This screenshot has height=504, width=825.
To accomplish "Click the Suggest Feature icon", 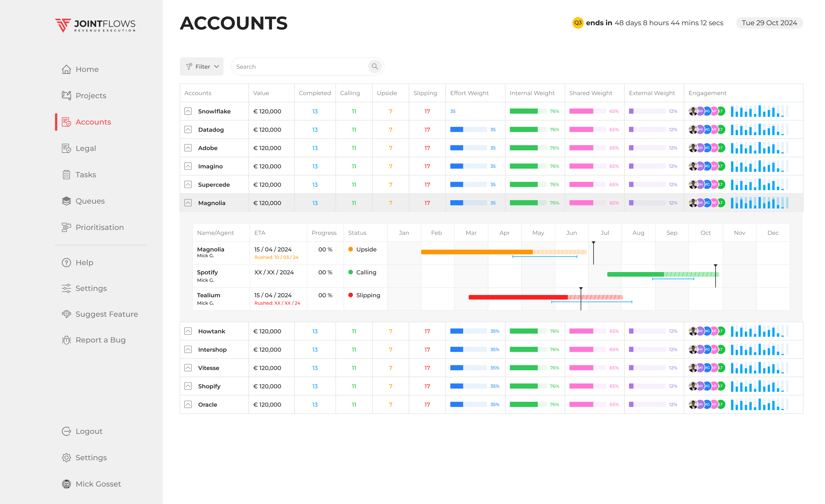I will [66, 314].
